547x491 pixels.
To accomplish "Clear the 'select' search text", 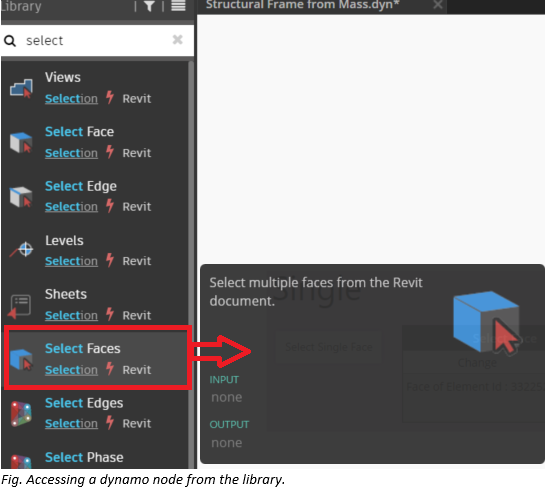I will (178, 39).
